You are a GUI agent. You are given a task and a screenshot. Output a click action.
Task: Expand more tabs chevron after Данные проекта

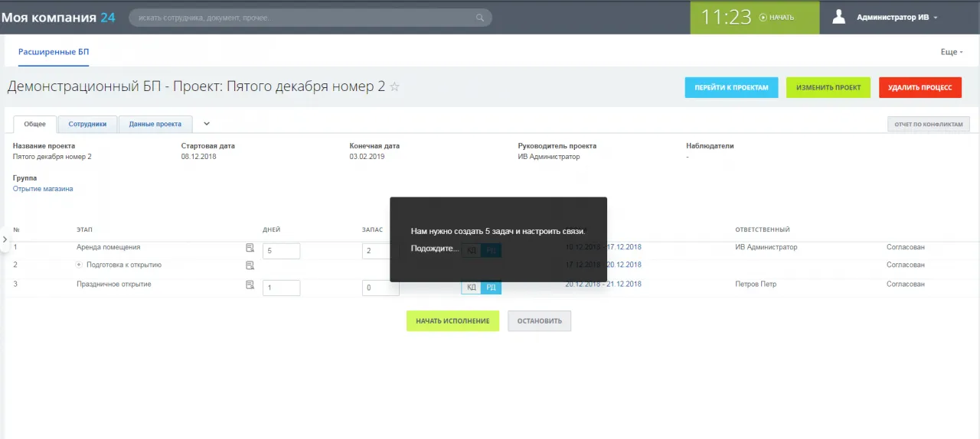pyautogui.click(x=206, y=123)
